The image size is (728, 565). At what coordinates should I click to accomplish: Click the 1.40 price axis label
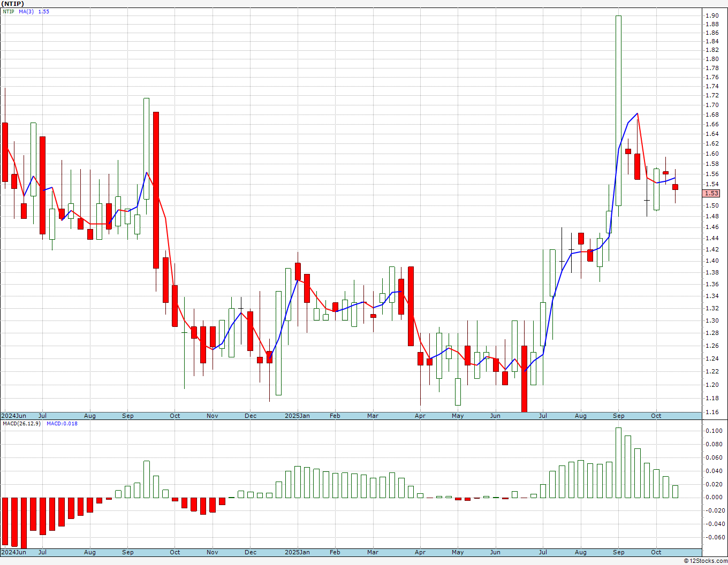coord(712,261)
